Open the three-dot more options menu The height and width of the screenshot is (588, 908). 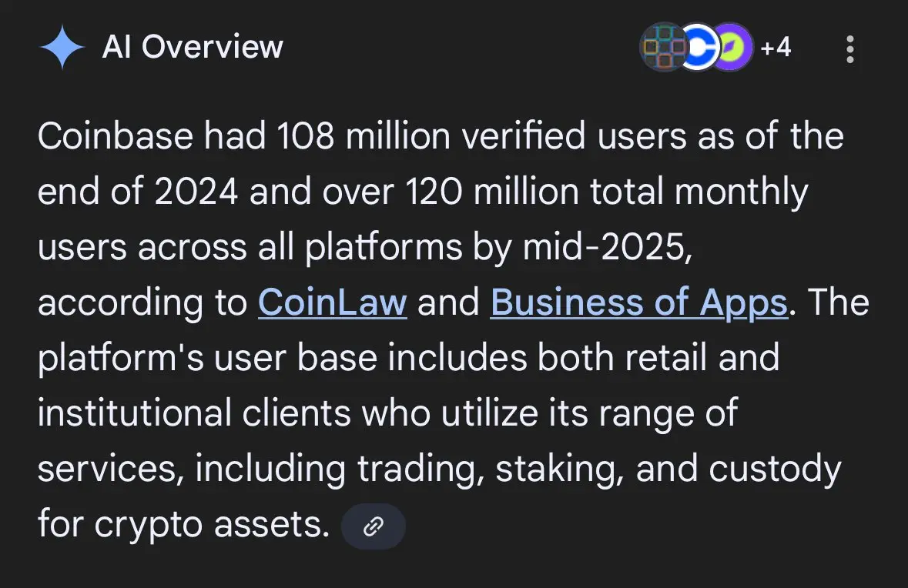(x=849, y=48)
